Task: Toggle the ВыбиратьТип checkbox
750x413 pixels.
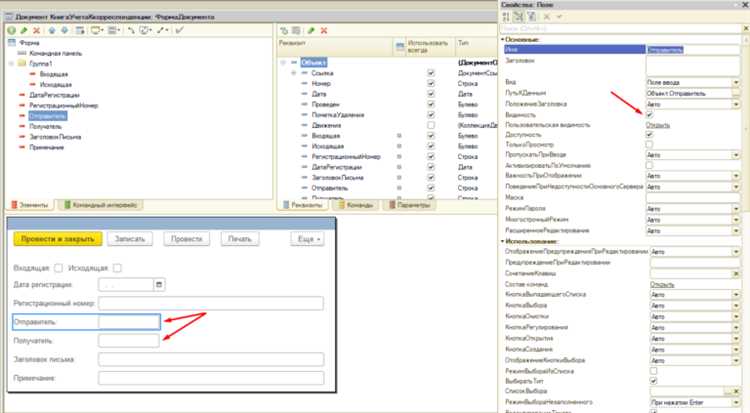Action: click(x=653, y=381)
